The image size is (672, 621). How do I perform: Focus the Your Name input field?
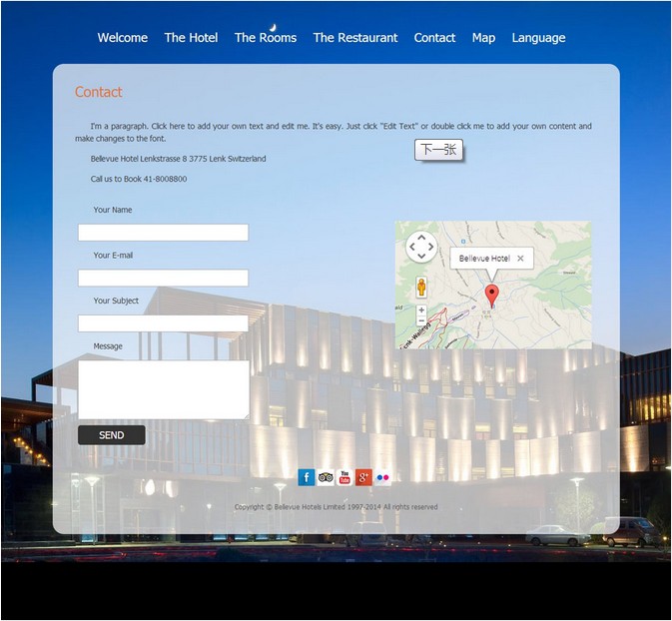click(x=163, y=233)
